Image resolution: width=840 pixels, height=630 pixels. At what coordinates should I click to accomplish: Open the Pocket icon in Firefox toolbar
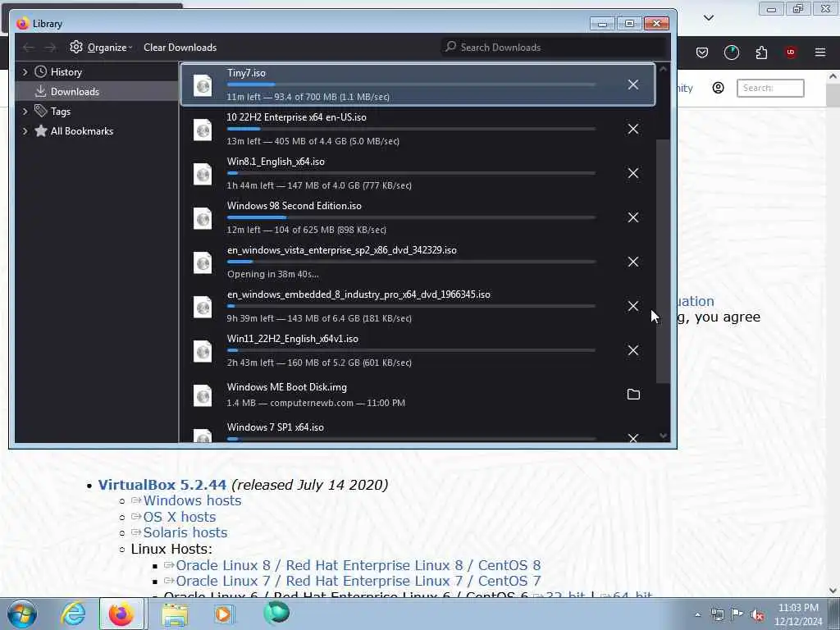(702, 52)
